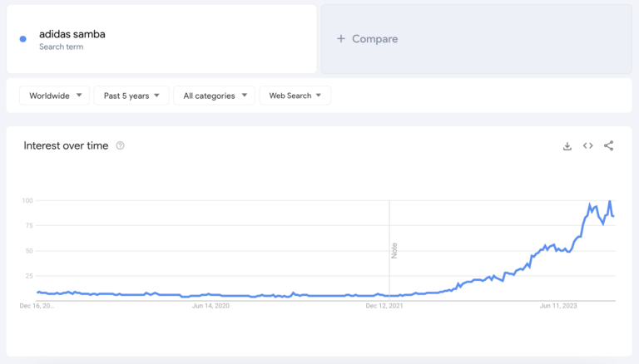The width and height of the screenshot is (639, 364).
Task: Click the Jun 11, 2023 axis label
Action: click(558, 306)
